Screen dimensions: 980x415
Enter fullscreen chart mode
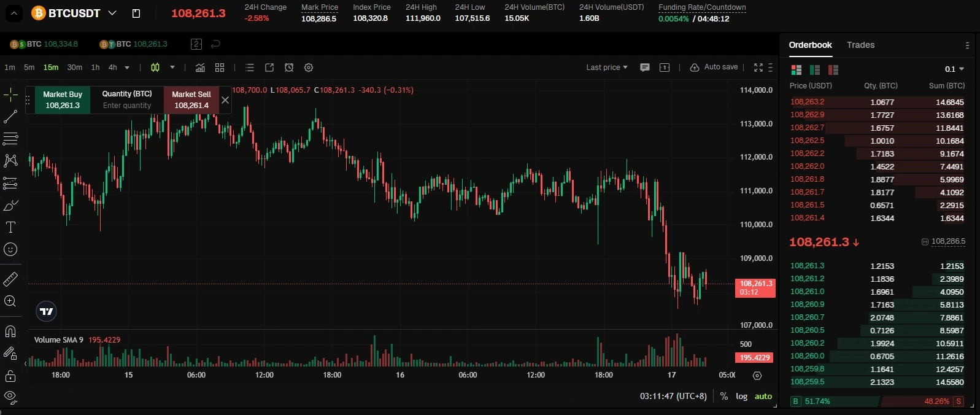pyautogui.click(x=758, y=68)
